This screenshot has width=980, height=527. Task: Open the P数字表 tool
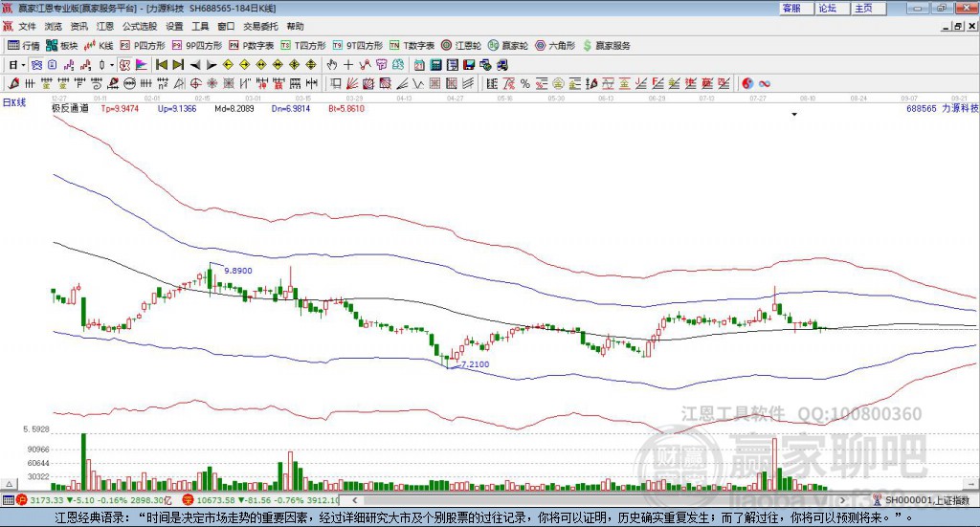click(252, 46)
